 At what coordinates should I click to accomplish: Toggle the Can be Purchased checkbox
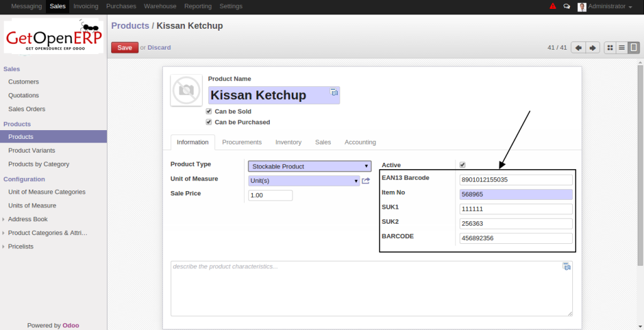click(209, 122)
